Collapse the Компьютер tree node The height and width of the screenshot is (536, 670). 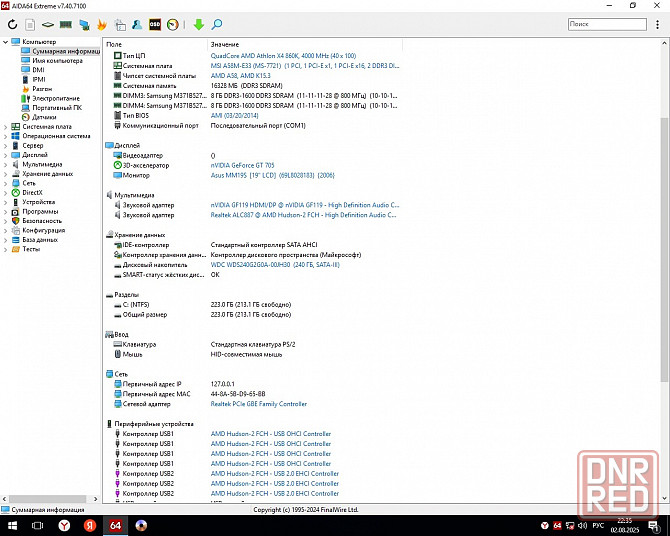click(x=6, y=42)
